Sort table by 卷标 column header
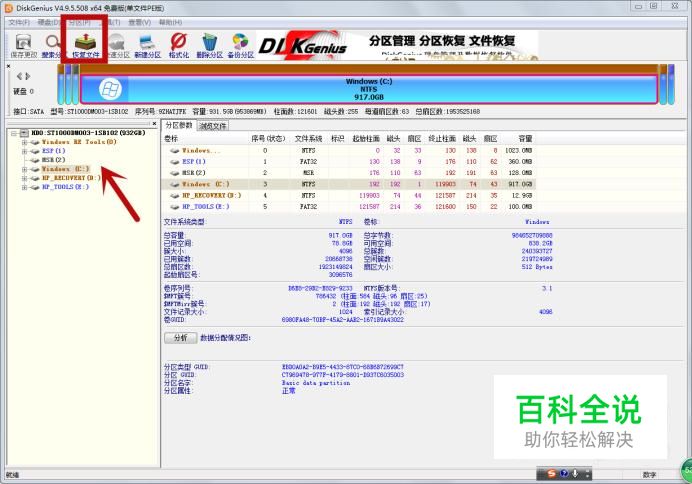Viewport: 692px width, 484px height. 170,139
